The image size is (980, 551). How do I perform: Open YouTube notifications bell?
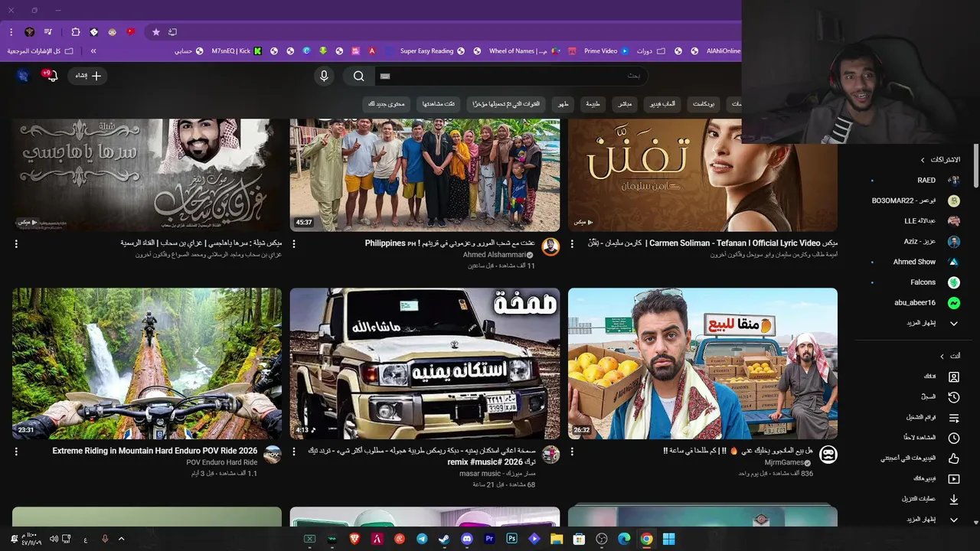click(51, 76)
